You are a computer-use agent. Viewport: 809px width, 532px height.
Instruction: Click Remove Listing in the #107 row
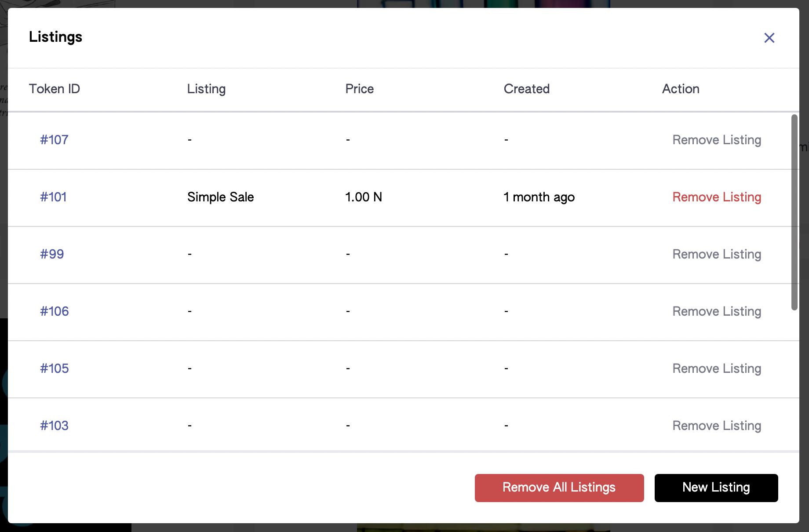click(717, 140)
